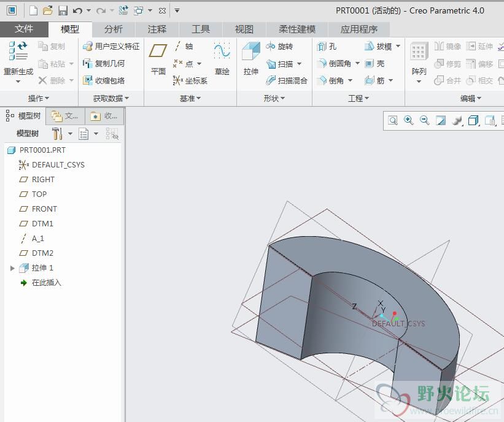Screen dimensions: 504x422
Task: Click the 坐标系 coordinate system tool
Action: pyautogui.click(x=190, y=80)
